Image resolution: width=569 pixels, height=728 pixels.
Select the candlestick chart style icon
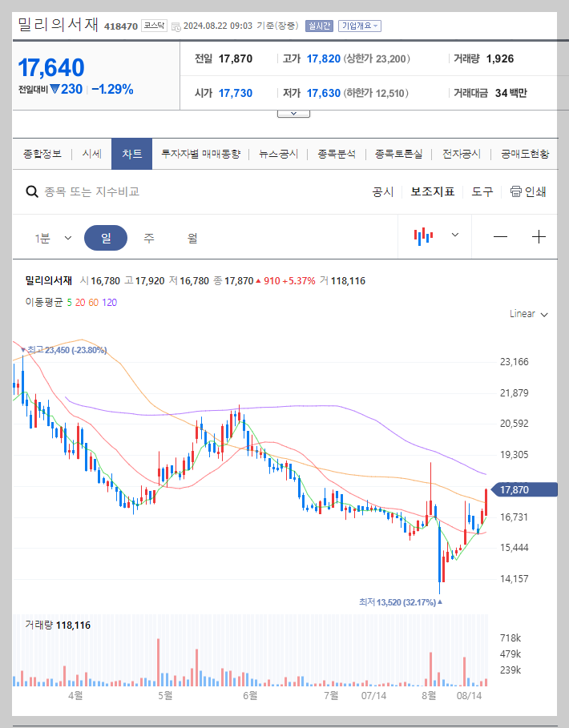coord(426,236)
